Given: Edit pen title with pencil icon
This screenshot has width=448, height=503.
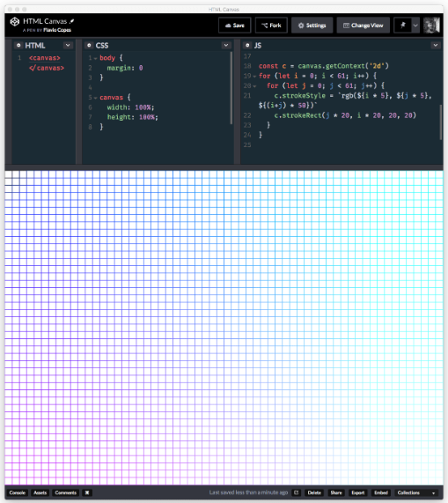Looking at the screenshot, I should [x=72, y=21].
